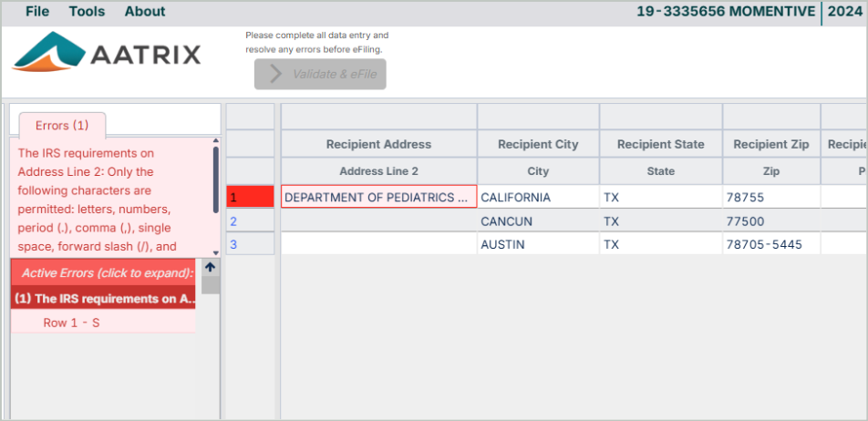
Task: Jump to Row 1 - S error
Action: [x=71, y=323]
